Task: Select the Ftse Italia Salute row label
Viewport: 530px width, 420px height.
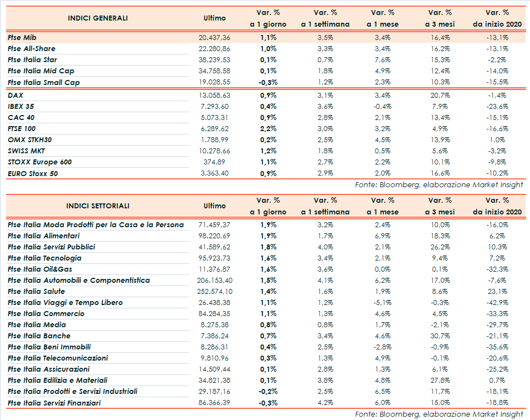Action: click(x=37, y=292)
